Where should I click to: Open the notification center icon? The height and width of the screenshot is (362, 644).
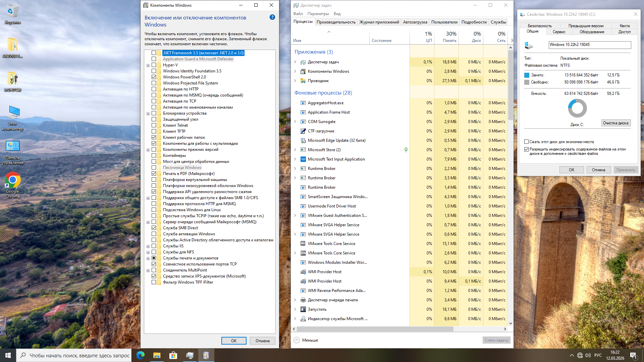(633, 355)
